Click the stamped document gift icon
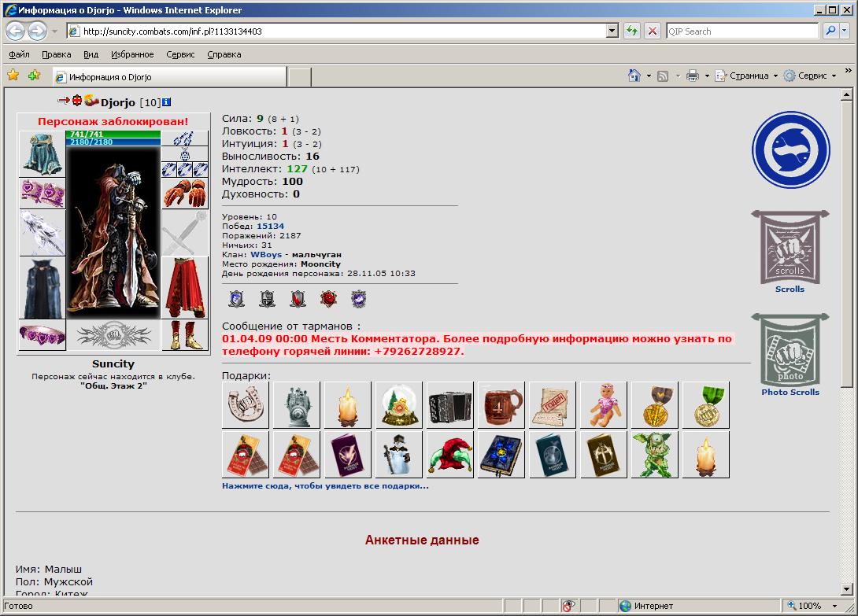Screen dimensions: 858x616 (x=553, y=405)
